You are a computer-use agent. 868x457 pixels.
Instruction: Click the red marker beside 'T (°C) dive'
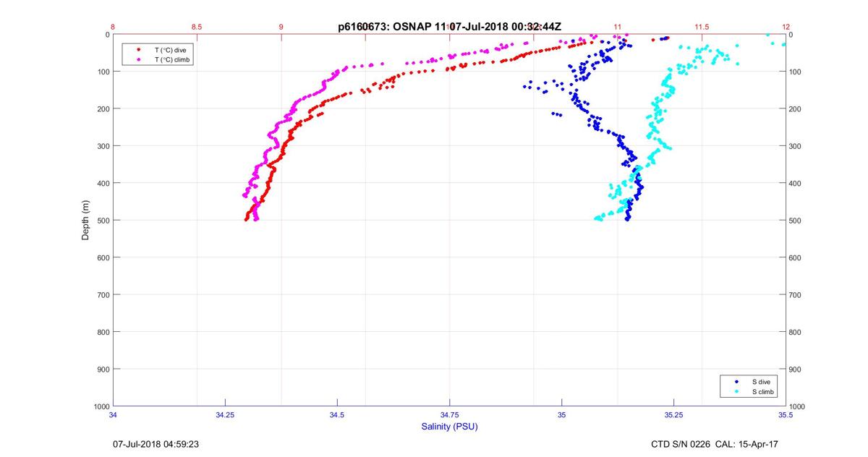coord(138,49)
